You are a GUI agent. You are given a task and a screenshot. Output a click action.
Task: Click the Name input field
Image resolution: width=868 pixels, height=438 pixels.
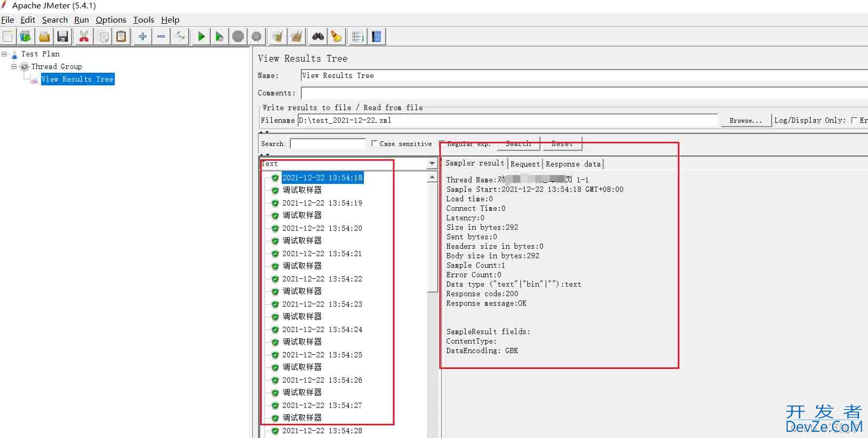coord(584,76)
